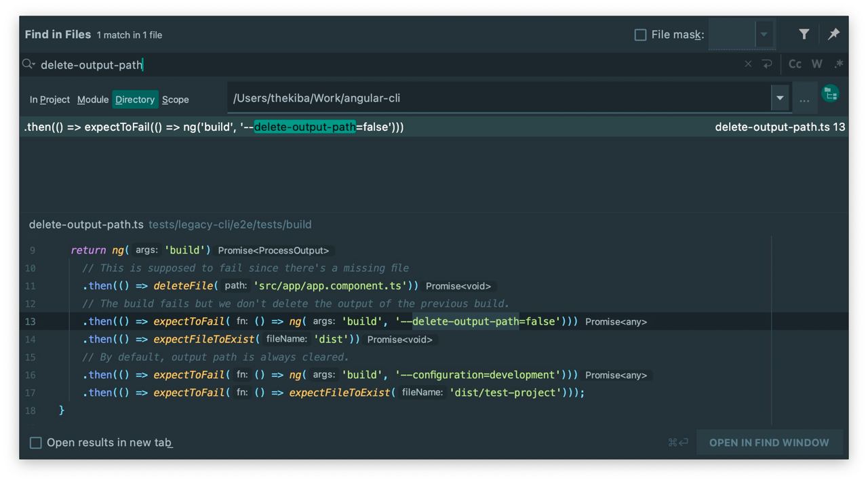Pin the Find in Files window
The height and width of the screenshot is (482, 868).
(x=833, y=34)
